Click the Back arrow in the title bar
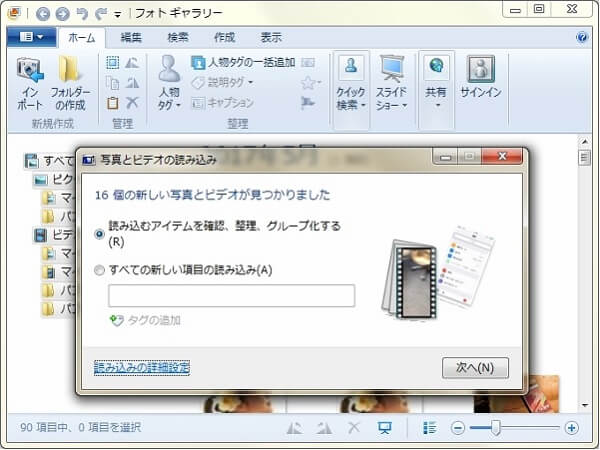The image size is (600, 450). click(x=43, y=14)
